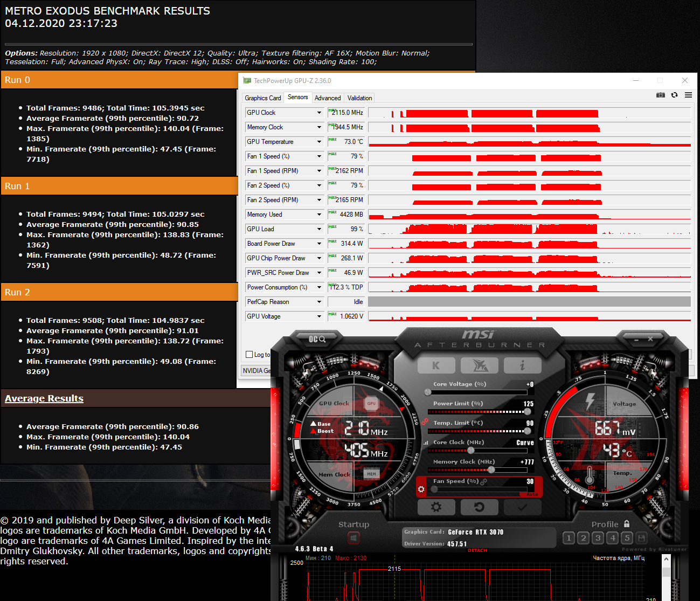Take GPU-Z screenshot camera icon

(660, 95)
